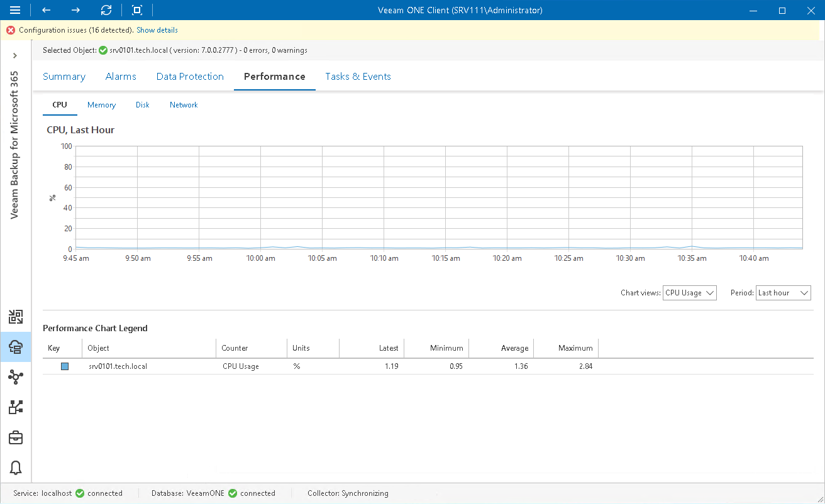This screenshot has height=504, width=825.
Task: Sort legend by the Units column header
Action: pos(313,348)
